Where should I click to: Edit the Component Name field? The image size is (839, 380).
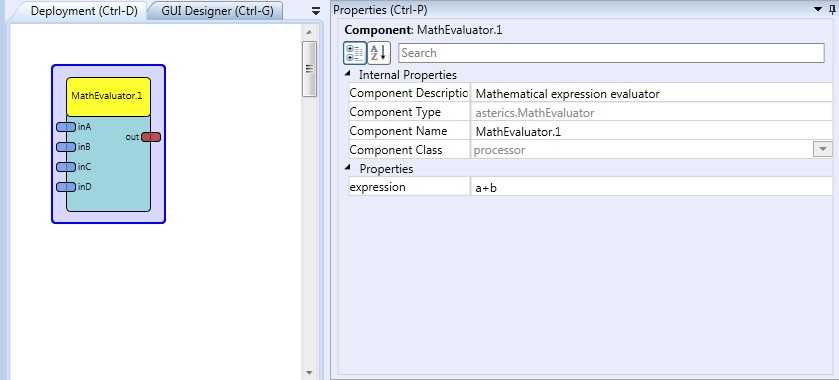pos(651,131)
